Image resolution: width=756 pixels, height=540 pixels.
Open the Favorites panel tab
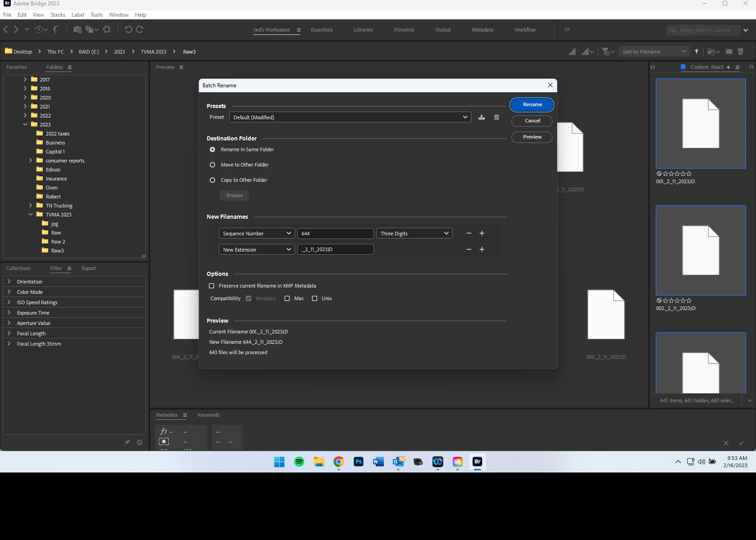coord(17,67)
